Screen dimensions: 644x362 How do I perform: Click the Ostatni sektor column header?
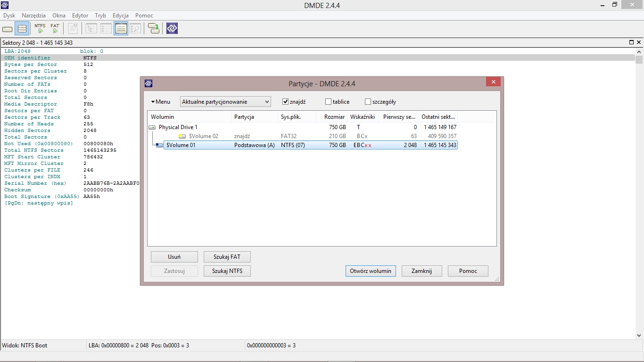[x=438, y=117]
